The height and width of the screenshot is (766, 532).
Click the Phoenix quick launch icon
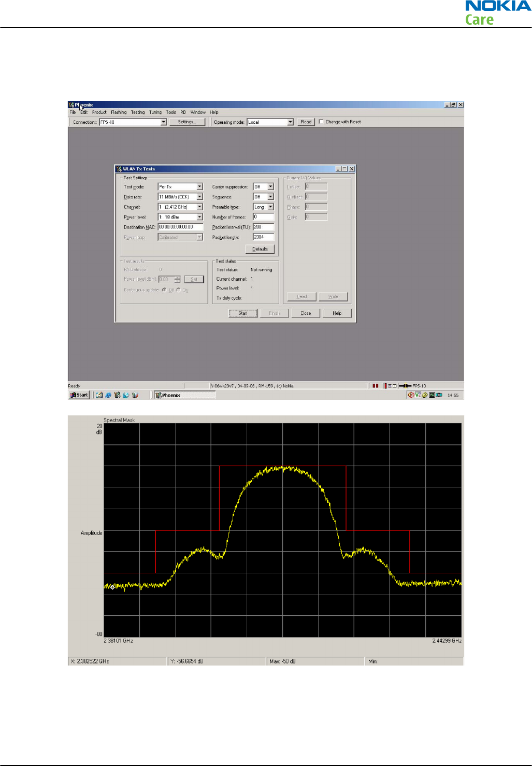(x=117, y=395)
